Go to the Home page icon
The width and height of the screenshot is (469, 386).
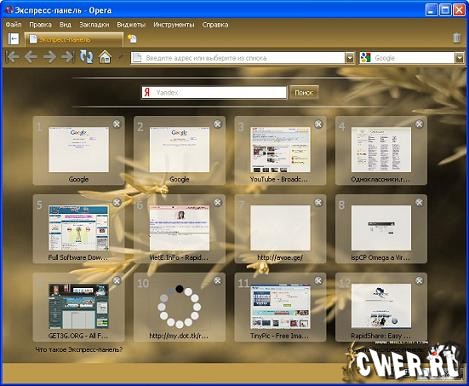(105, 57)
